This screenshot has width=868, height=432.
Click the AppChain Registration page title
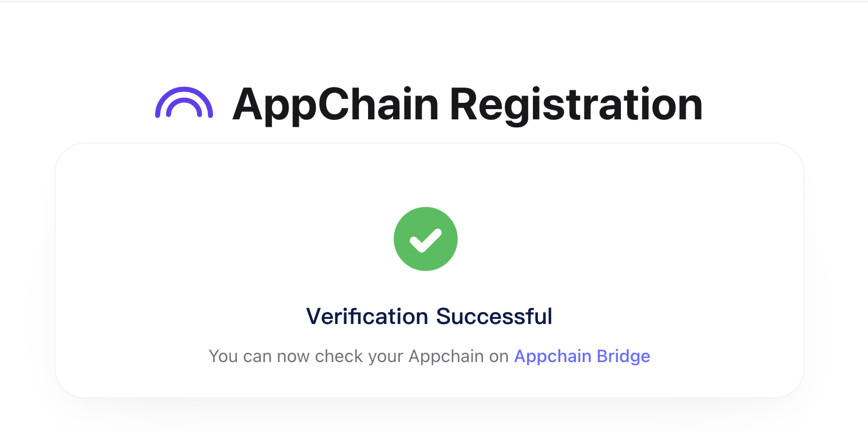click(x=467, y=104)
